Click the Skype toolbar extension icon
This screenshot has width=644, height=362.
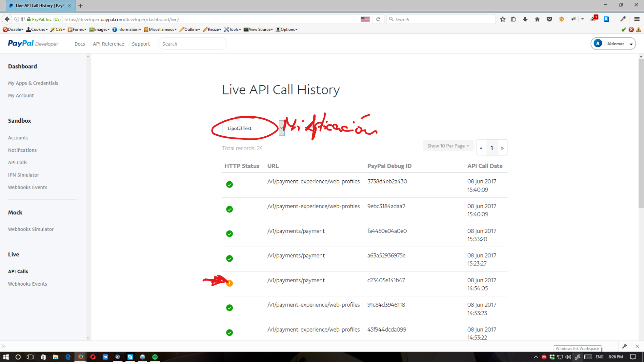(x=606, y=19)
